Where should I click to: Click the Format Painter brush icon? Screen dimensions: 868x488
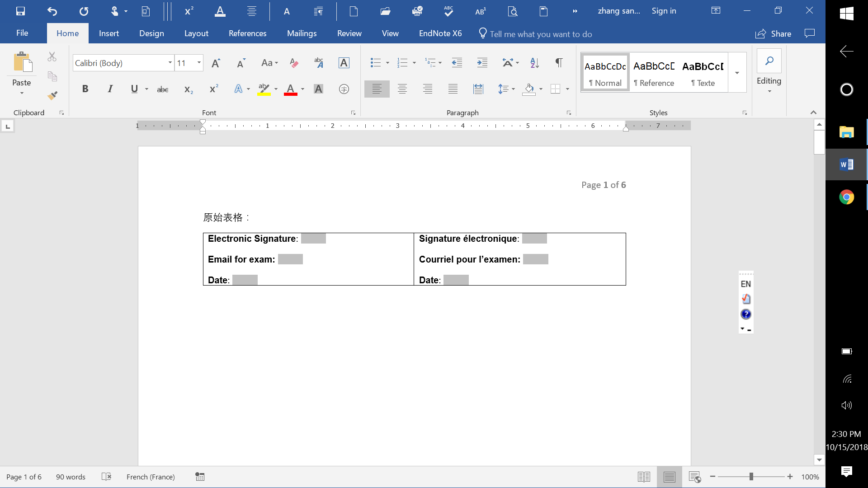click(x=52, y=95)
